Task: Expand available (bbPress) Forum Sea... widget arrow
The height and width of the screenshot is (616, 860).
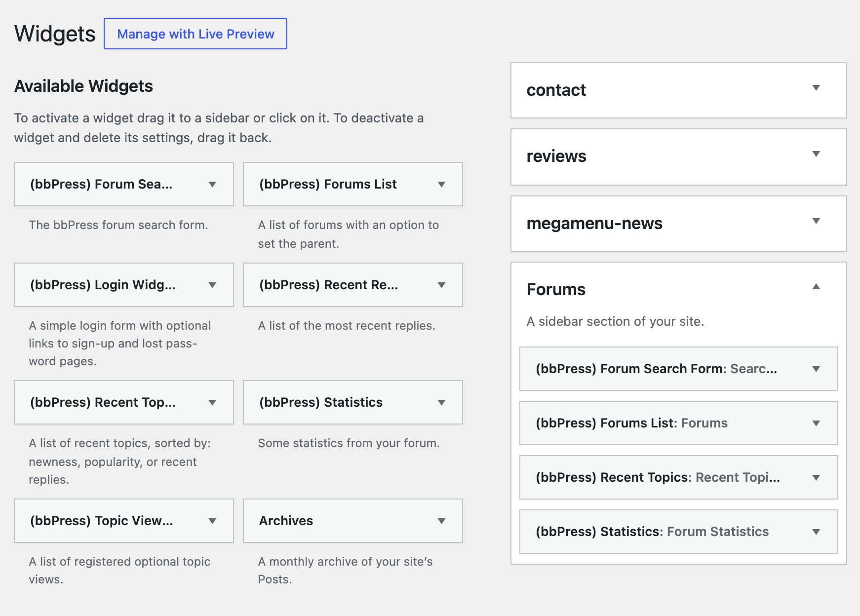Action: tap(212, 185)
